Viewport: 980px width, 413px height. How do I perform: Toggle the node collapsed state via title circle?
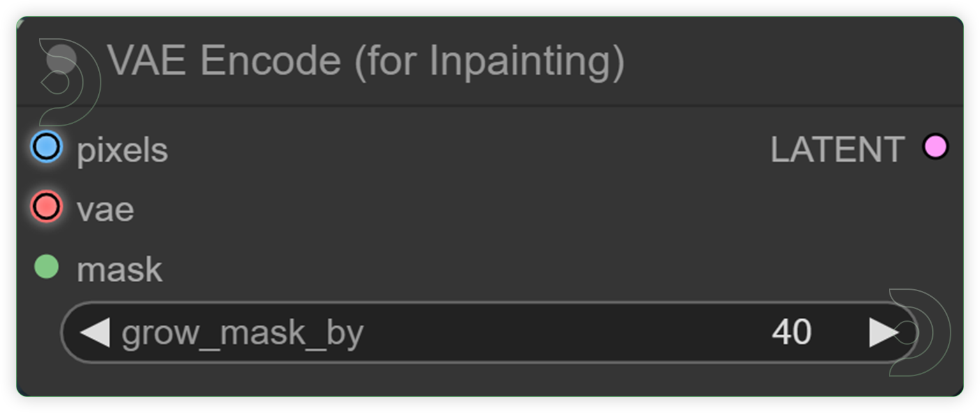61,60
